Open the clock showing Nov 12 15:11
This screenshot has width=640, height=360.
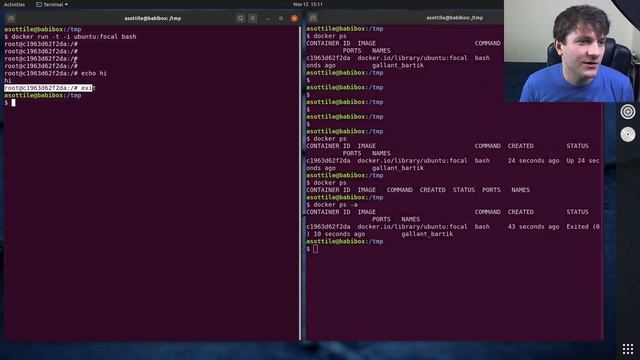coord(308,4)
